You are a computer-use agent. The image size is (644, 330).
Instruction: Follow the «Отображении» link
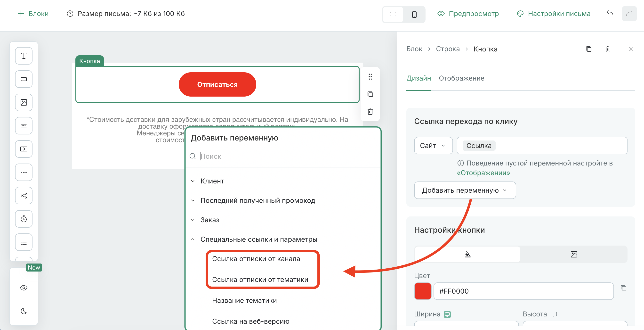coord(483,173)
